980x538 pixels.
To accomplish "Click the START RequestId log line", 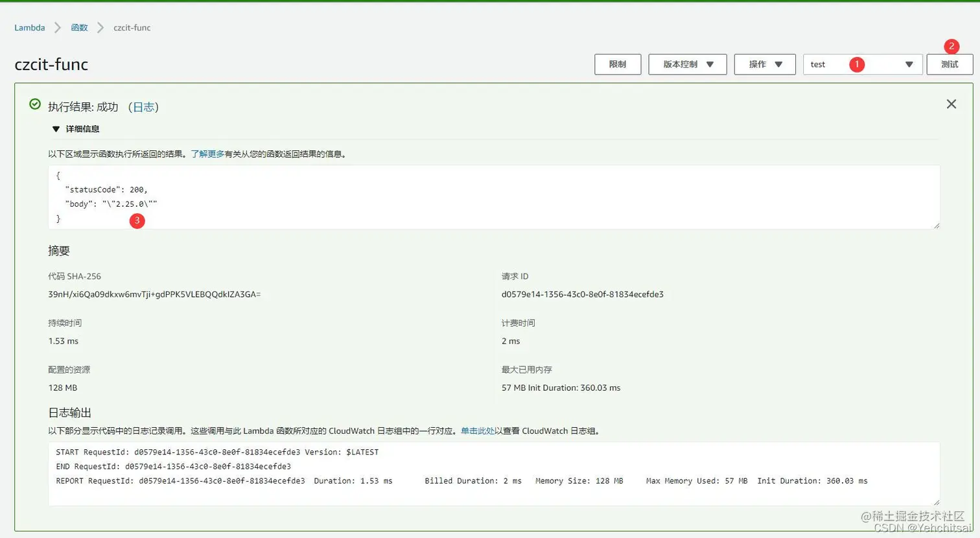I will (x=217, y=452).
